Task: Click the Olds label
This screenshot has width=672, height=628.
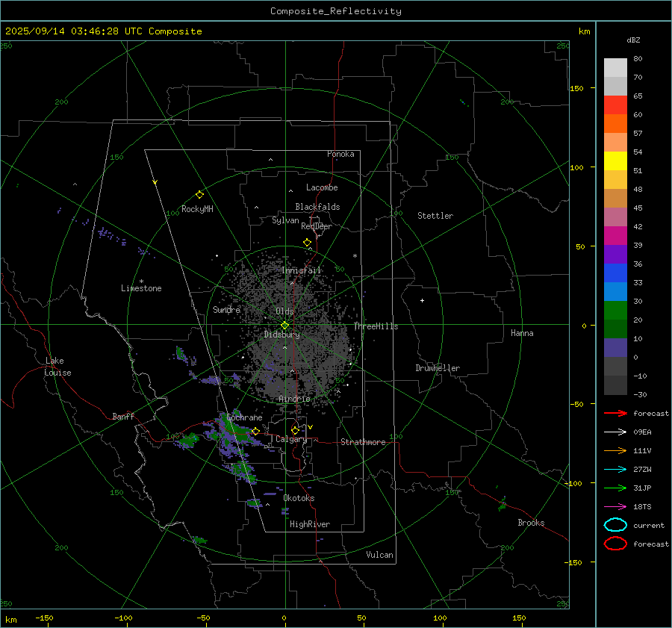Action: [284, 311]
